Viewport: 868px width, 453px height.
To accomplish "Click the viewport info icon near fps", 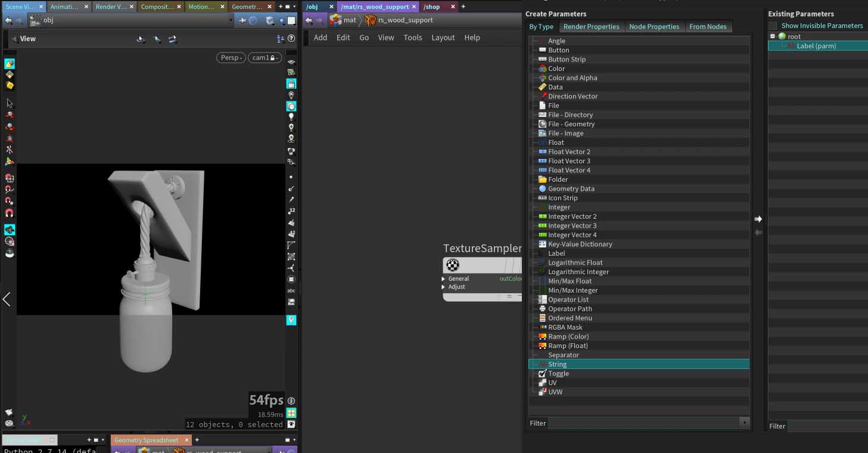I will pos(291,401).
